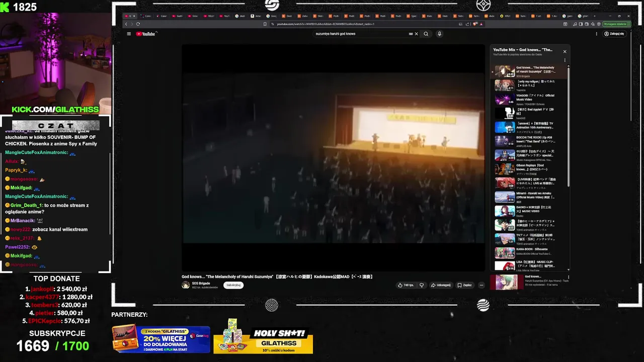
Task: Click the first browser tab
Action: (x=130, y=16)
